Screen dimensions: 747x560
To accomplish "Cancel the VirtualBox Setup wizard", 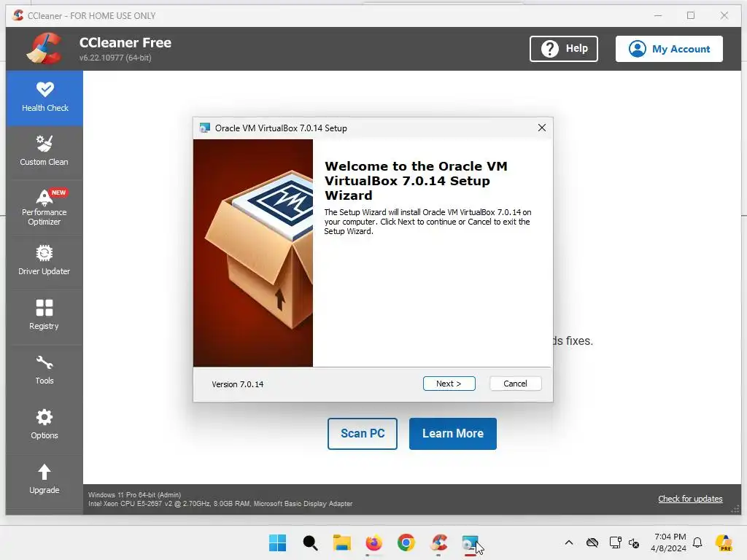I will tap(515, 384).
